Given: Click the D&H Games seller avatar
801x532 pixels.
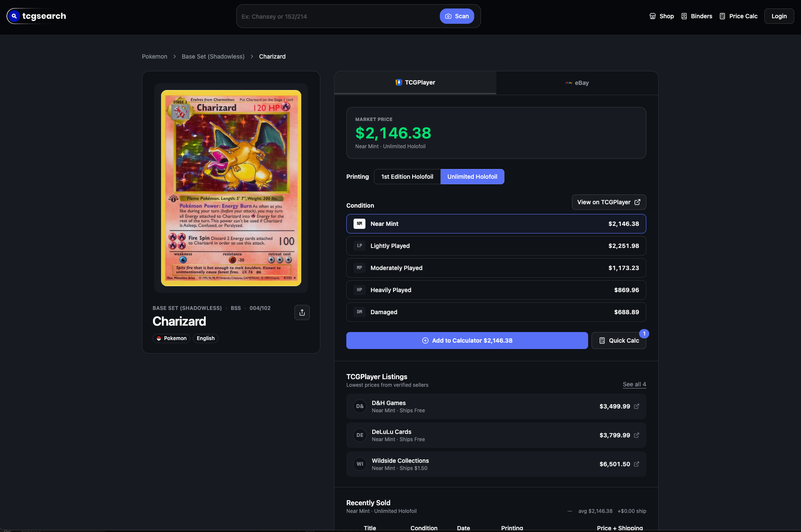Looking at the screenshot, I should (360, 406).
